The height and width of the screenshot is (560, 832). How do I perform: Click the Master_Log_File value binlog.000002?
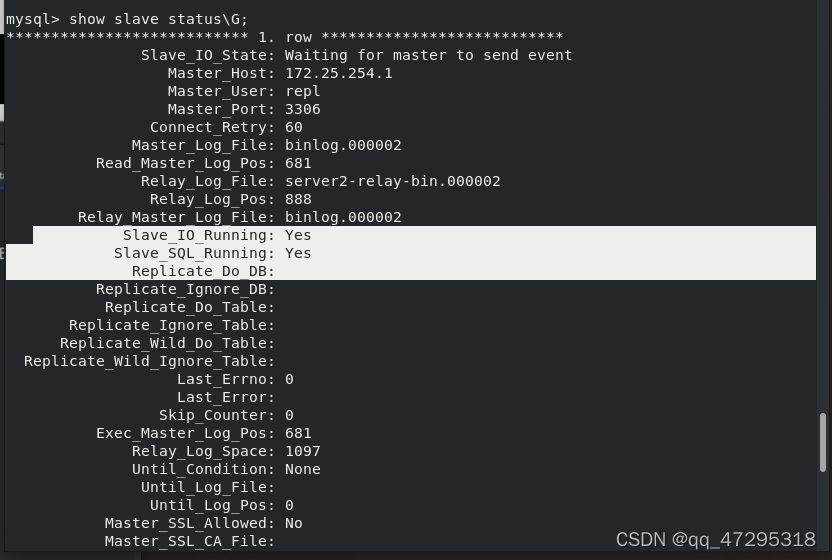pyautogui.click(x=343, y=145)
